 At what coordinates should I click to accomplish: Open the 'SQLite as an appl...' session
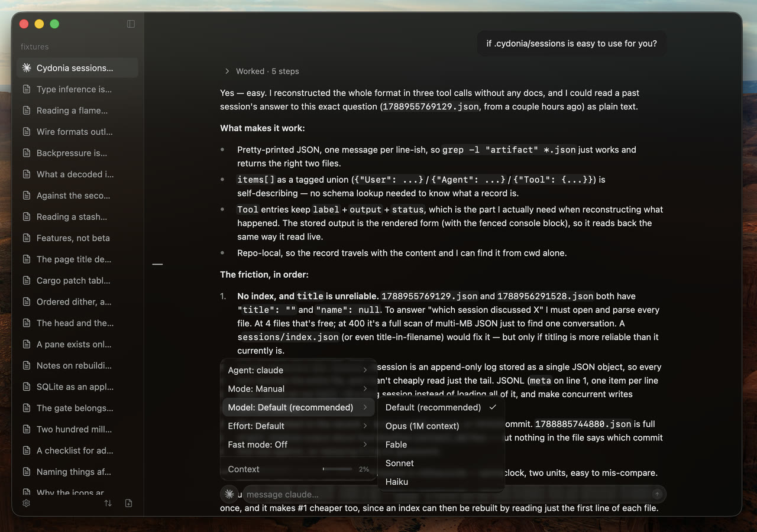point(77,387)
